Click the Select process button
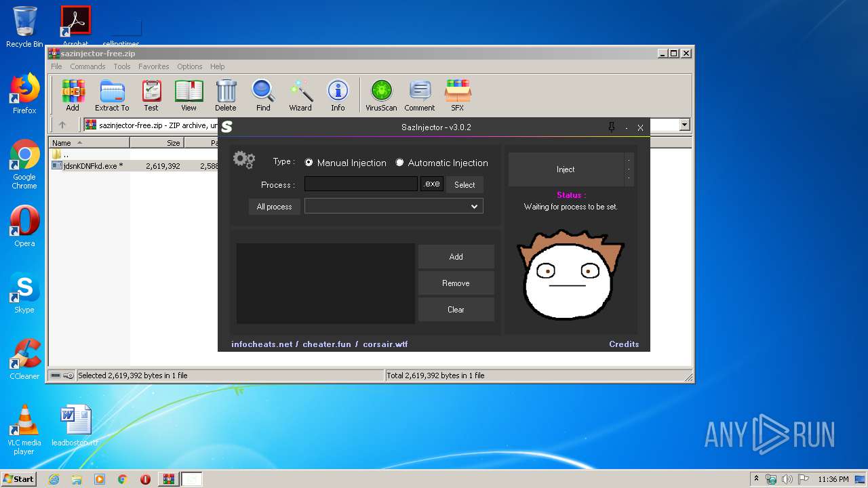Image resolution: width=868 pixels, height=488 pixels. point(465,184)
